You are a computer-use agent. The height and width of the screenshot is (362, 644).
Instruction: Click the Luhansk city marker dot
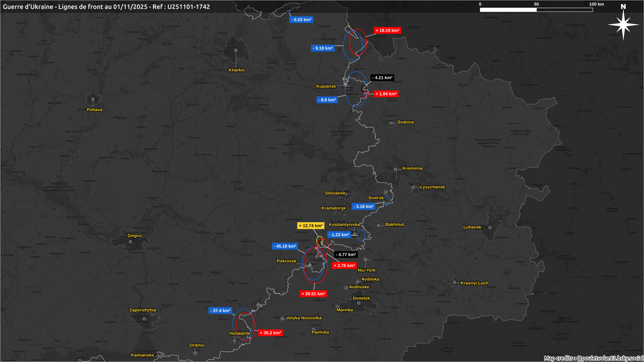point(490,228)
